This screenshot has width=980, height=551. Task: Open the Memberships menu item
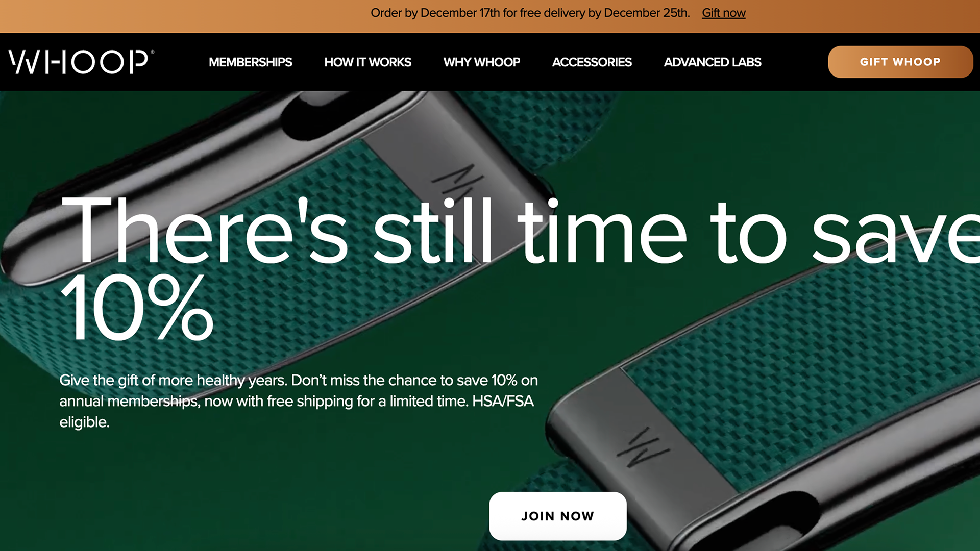coord(250,62)
